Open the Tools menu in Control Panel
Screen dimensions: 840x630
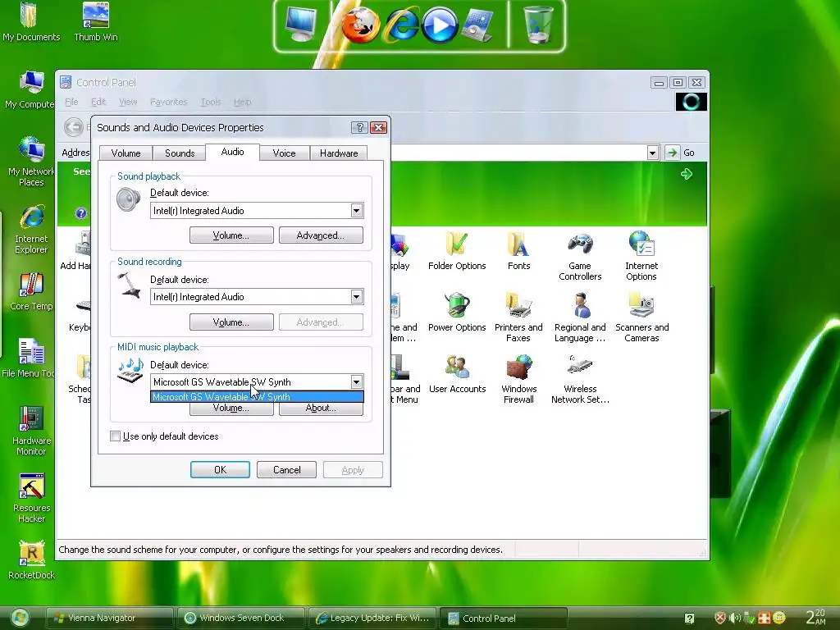click(211, 102)
